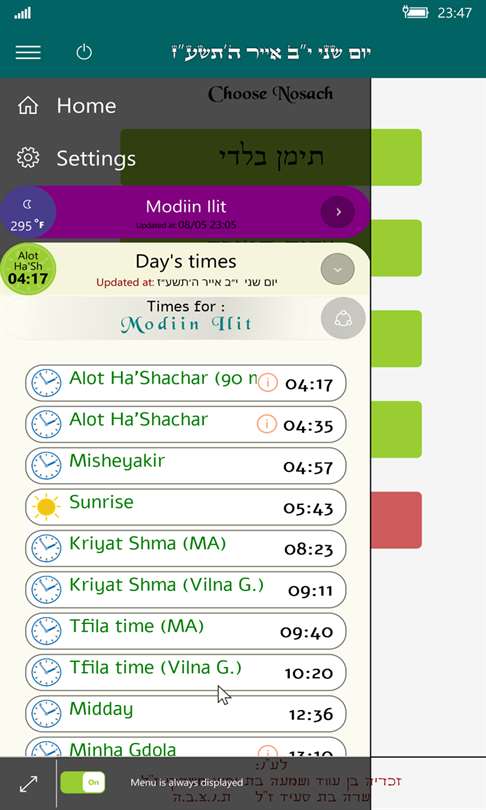The height and width of the screenshot is (810, 486).
Task: Toggle the 'Menu is always displayed' switch
Action: click(x=83, y=782)
